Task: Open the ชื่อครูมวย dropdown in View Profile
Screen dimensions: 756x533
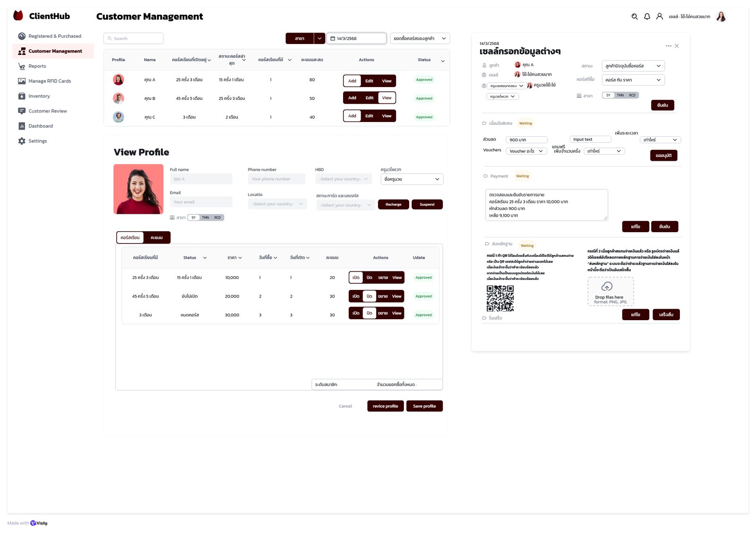Action: pyautogui.click(x=412, y=179)
